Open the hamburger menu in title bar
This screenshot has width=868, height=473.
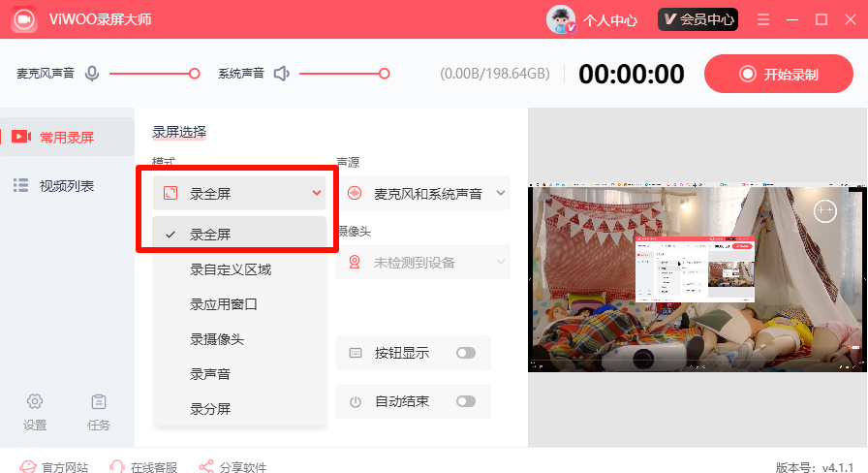(763, 20)
